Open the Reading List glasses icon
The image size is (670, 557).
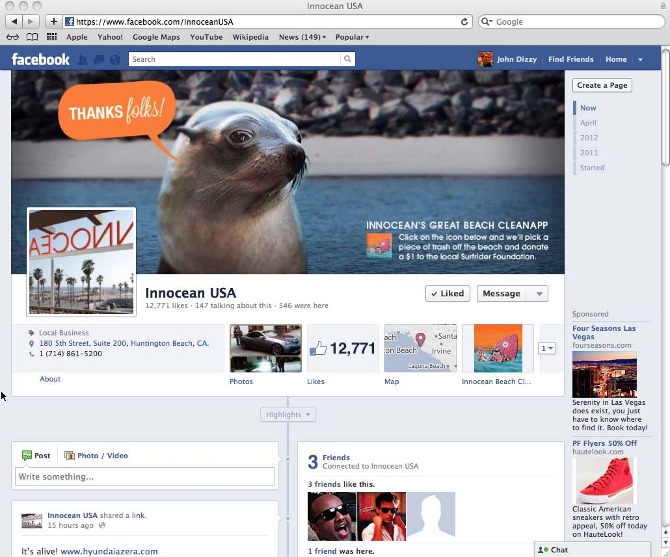(12, 37)
